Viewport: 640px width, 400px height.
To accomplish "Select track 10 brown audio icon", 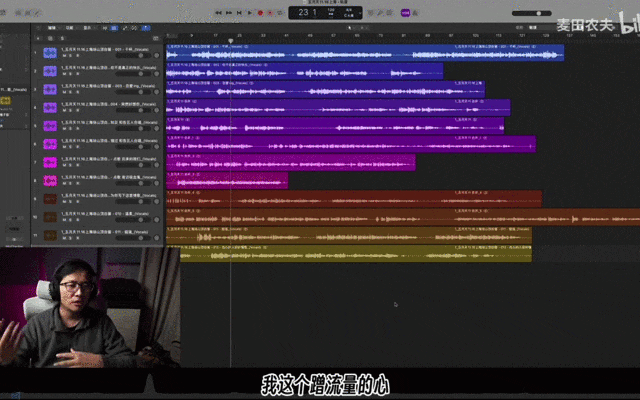I will click(50, 217).
